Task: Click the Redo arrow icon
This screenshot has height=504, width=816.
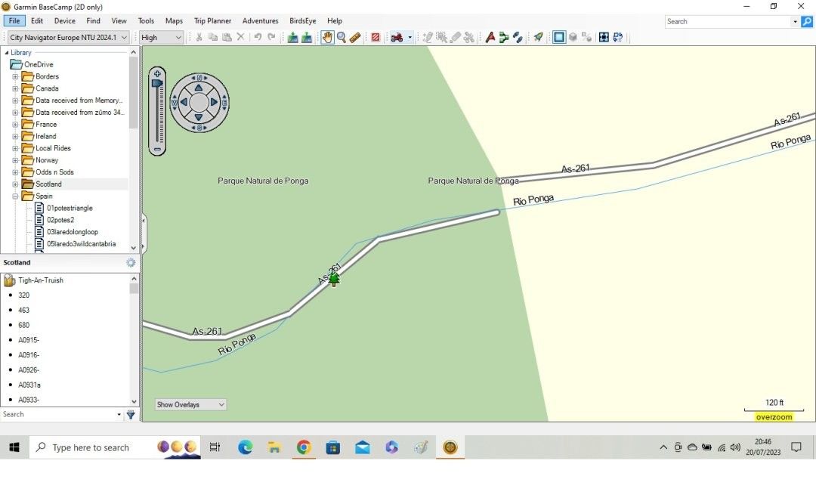Action: point(271,38)
